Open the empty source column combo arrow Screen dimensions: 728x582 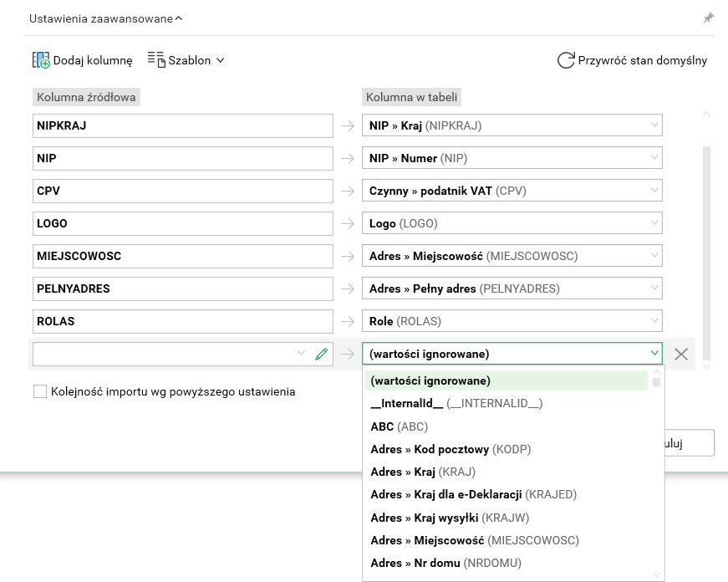302,354
